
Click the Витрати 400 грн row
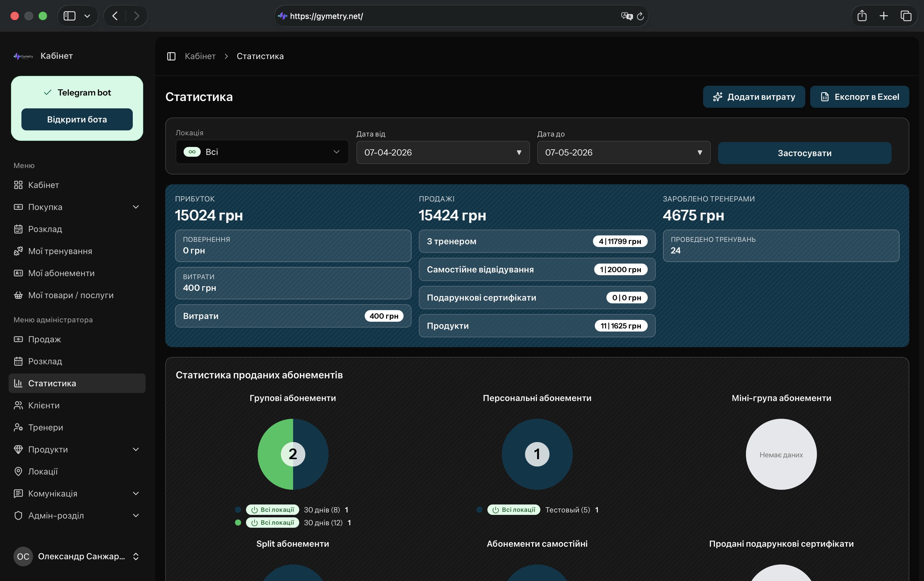(293, 316)
